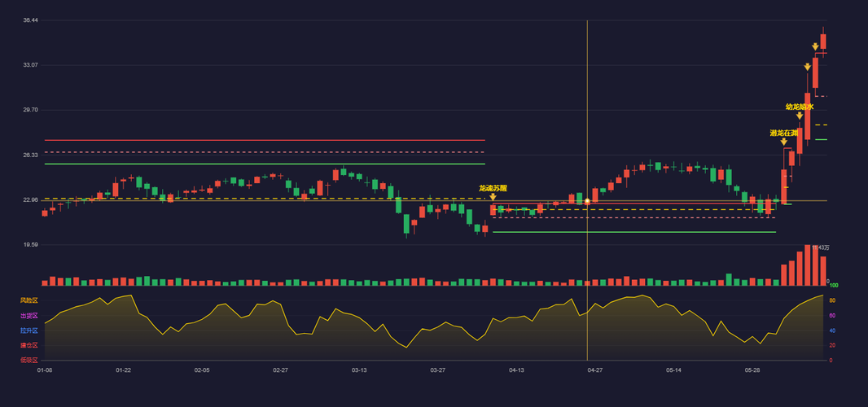The image size is (868, 407).
Task: Click the blue 40 indicator axis value
Action: pyautogui.click(x=832, y=330)
